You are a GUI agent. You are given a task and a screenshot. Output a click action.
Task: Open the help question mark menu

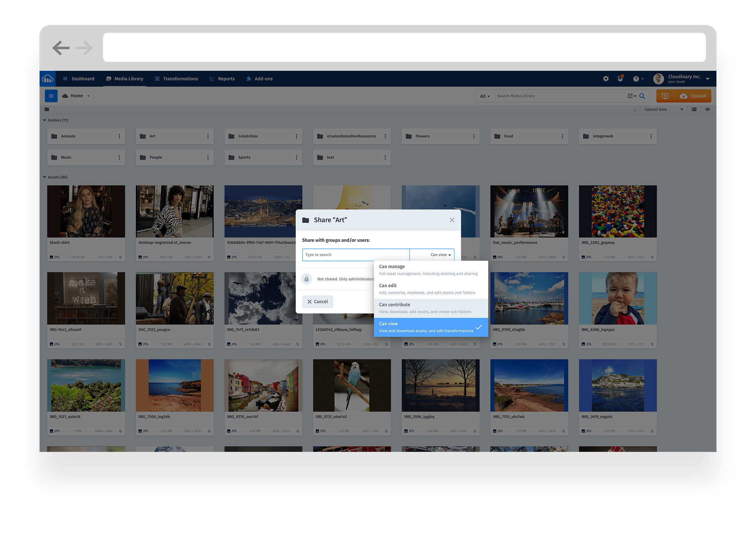(x=638, y=79)
